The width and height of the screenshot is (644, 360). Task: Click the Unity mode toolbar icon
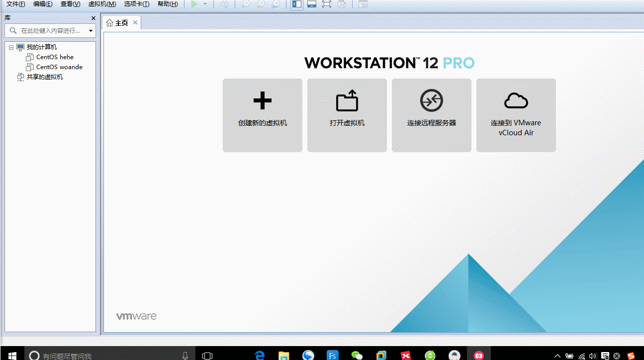coord(342,4)
